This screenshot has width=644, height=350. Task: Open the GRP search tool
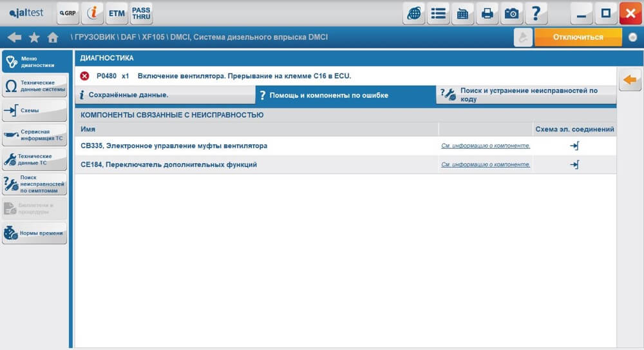coord(68,13)
